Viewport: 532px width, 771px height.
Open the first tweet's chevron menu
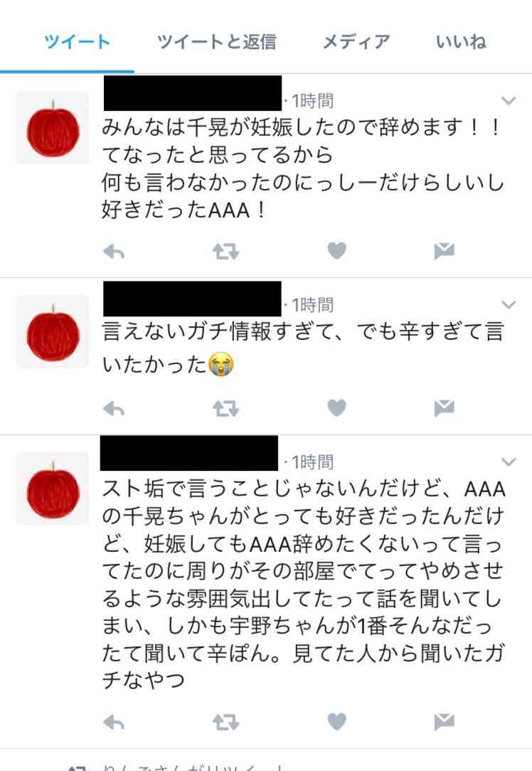pos(509,101)
